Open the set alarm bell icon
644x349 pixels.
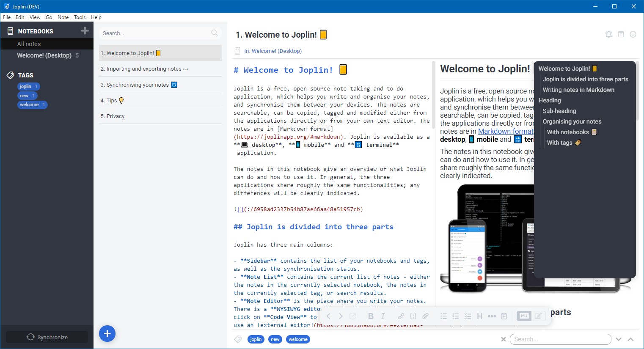point(608,35)
